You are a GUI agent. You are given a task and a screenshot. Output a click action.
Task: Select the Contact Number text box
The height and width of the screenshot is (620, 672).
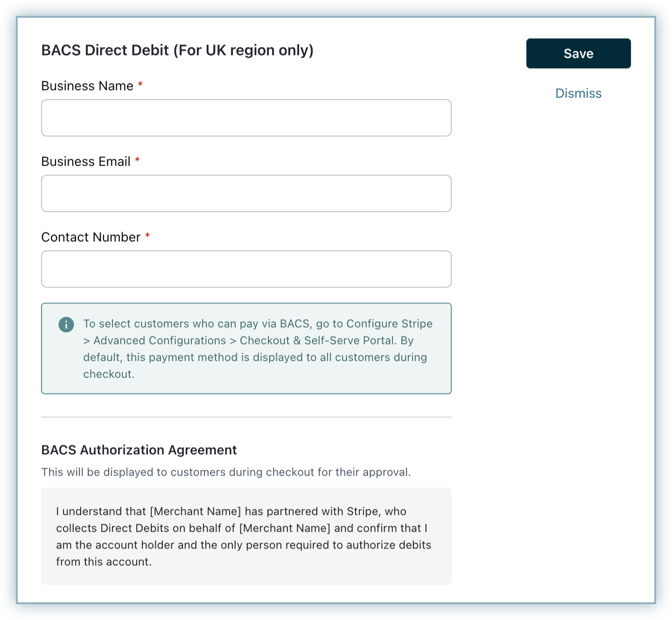pos(246,269)
